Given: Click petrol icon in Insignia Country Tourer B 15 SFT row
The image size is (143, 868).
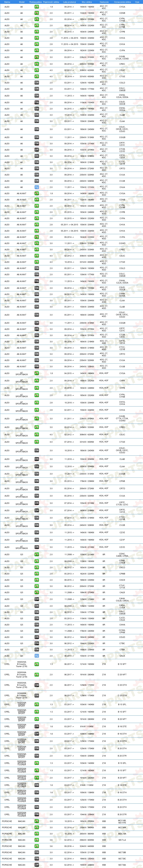Looking at the screenshot, I should pos(37,664).
